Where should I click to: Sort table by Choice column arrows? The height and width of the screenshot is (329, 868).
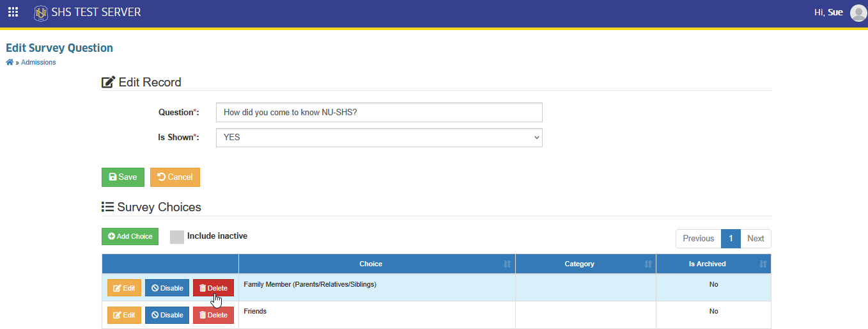[x=507, y=264]
